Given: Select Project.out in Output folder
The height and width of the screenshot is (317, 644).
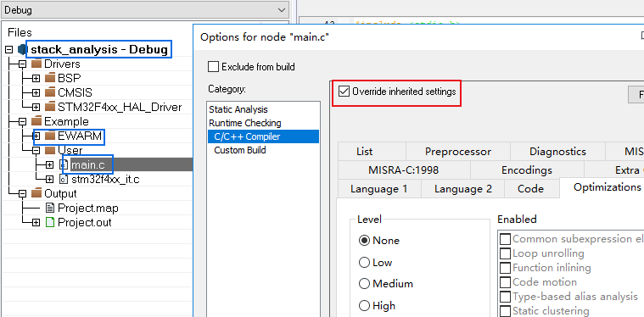Looking at the screenshot, I should pyautogui.click(x=85, y=223).
